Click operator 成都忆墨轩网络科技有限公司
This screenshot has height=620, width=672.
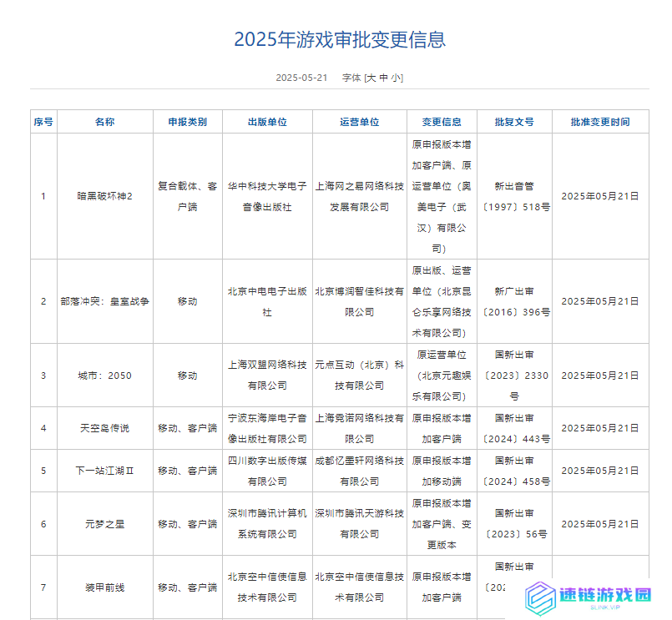[x=360, y=471]
